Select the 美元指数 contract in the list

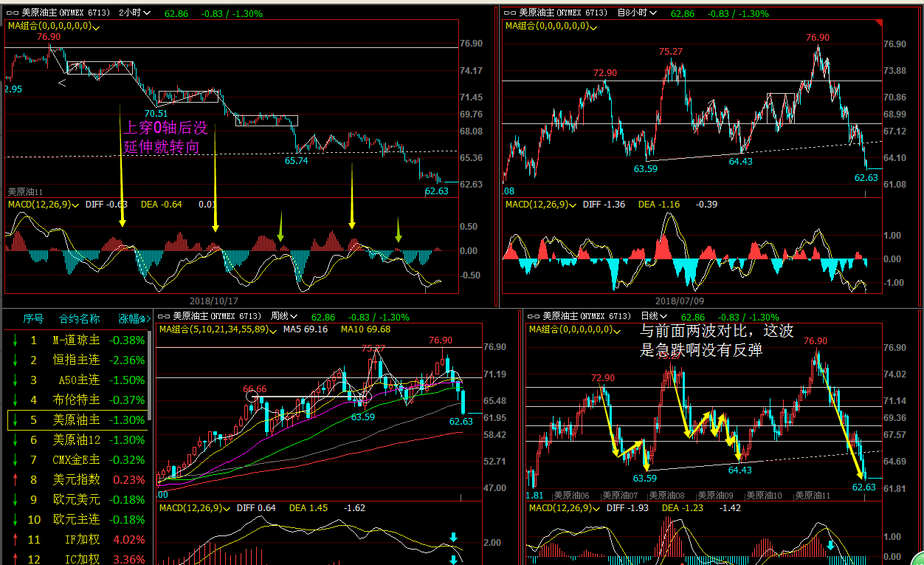(77, 479)
